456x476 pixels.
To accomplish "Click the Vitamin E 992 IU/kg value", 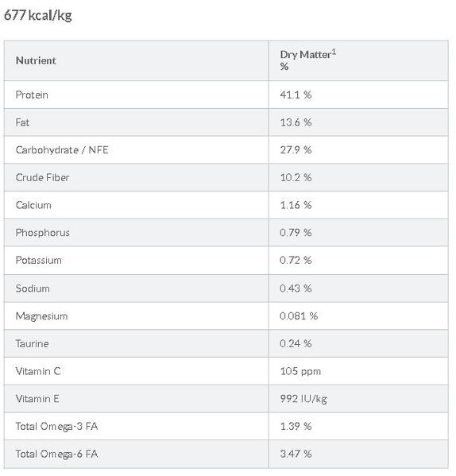I will [303, 399].
